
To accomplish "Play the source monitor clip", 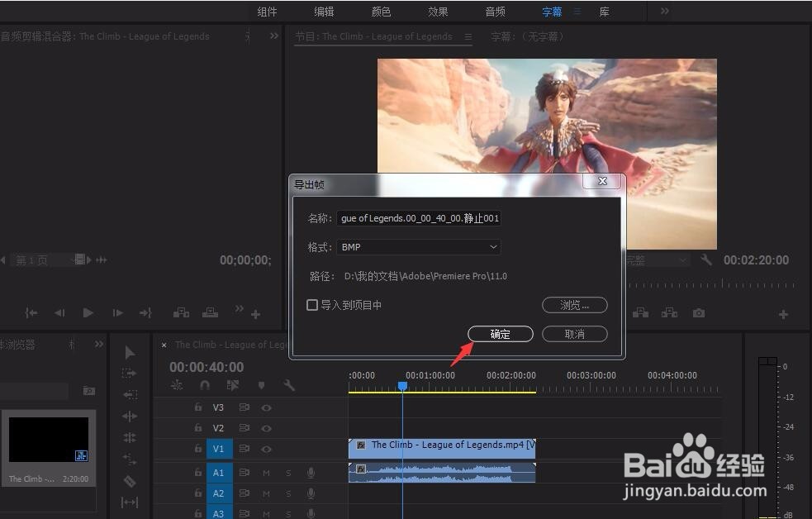I will (88, 313).
